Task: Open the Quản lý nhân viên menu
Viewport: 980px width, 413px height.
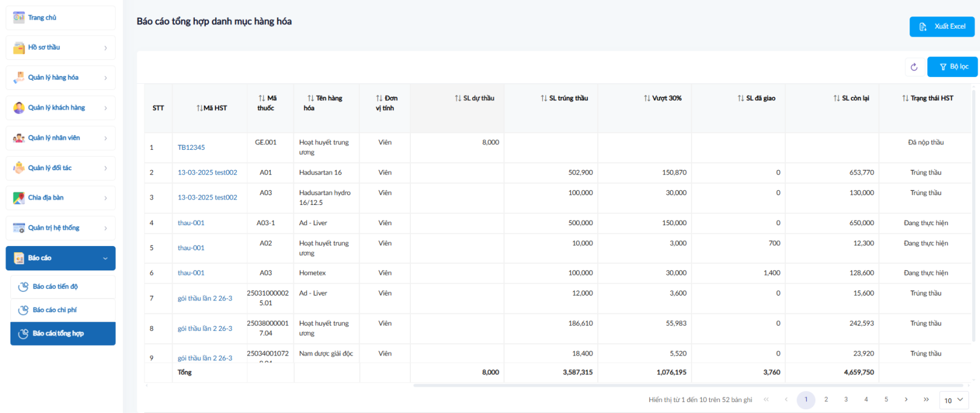Action: pyautogui.click(x=60, y=138)
